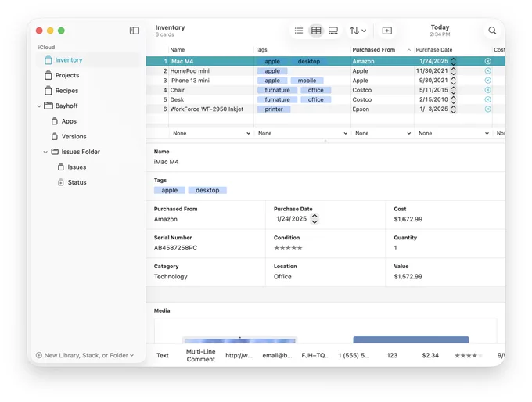
Task: Open the sort order menu
Action: tap(358, 31)
